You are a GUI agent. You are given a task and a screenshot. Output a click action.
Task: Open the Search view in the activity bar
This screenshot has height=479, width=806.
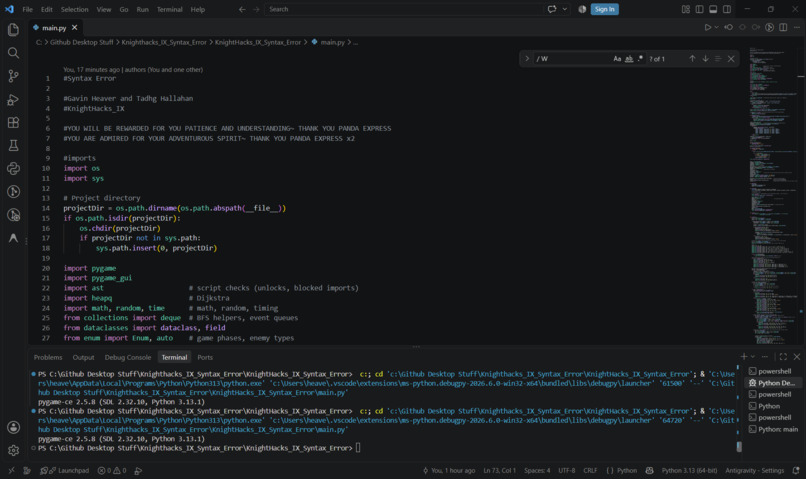(13, 53)
